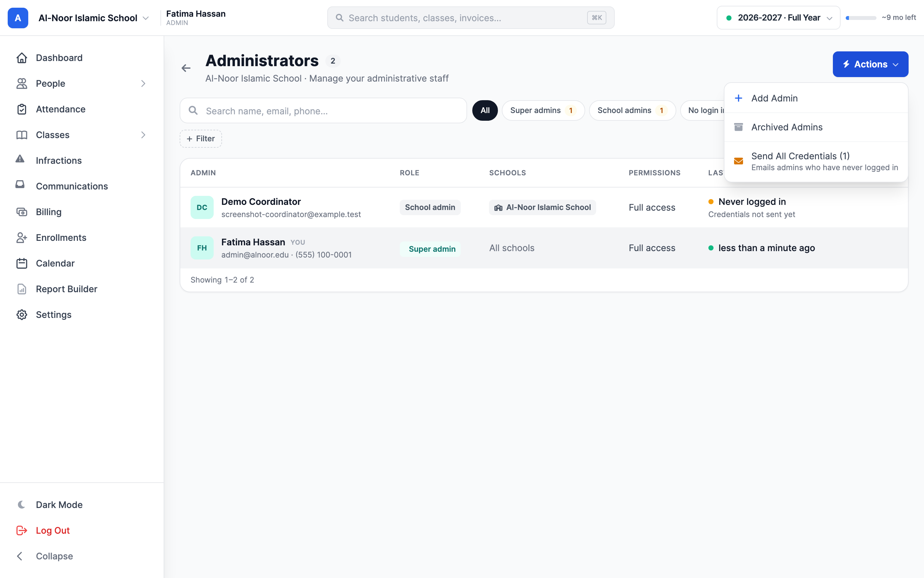This screenshot has width=924, height=578.
Task: Expand the People submenu chevron
Action: (x=143, y=83)
